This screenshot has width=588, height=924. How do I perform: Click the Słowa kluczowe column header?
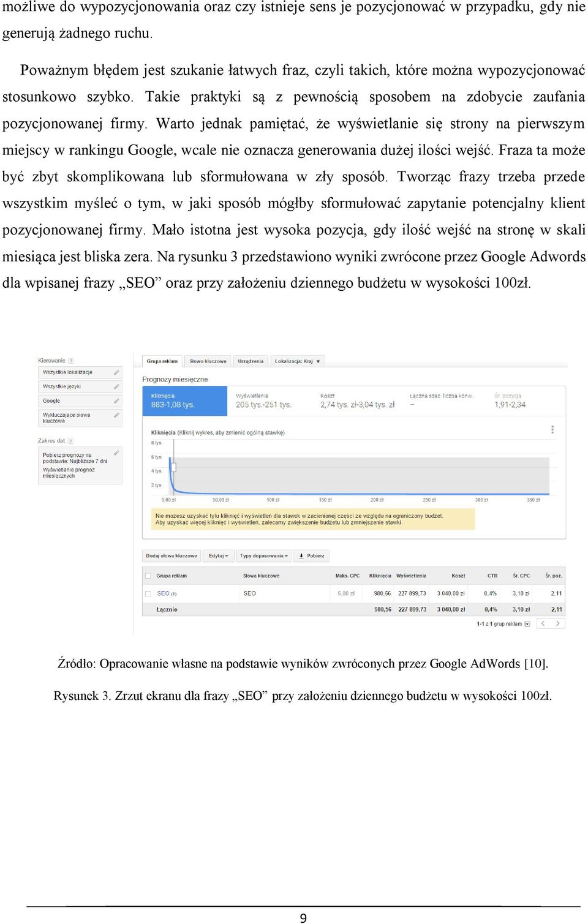(261, 576)
